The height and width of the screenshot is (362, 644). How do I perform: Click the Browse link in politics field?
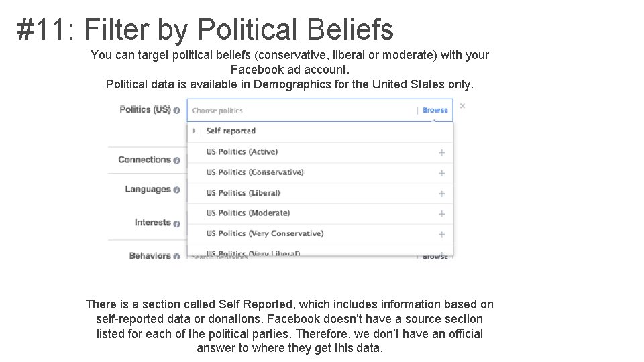[435, 111]
